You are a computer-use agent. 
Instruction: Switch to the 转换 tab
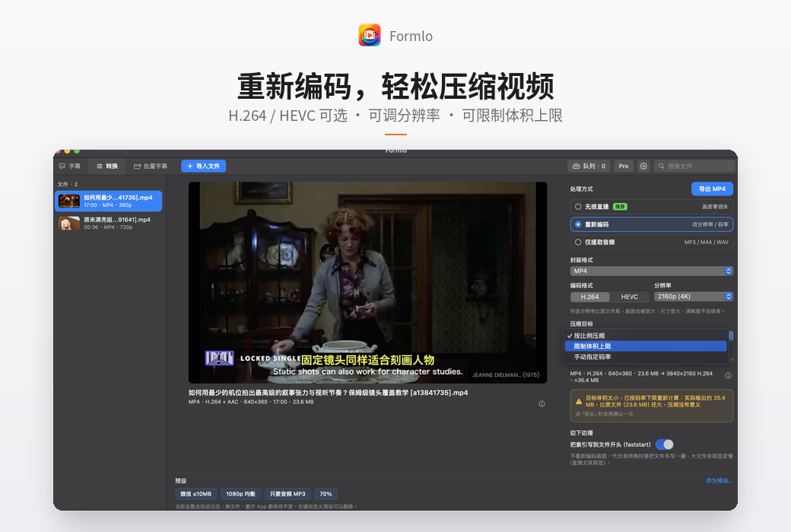coord(107,166)
